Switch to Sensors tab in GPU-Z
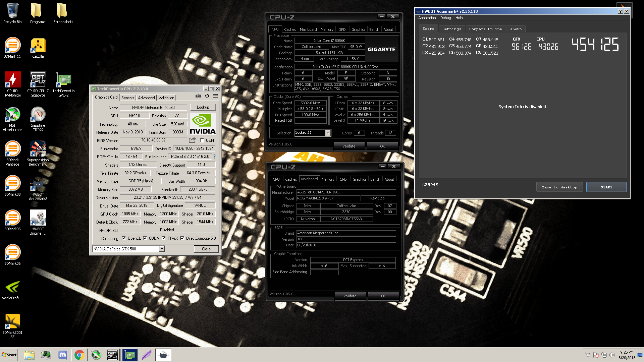644x362 pixels. click(128, 98)
